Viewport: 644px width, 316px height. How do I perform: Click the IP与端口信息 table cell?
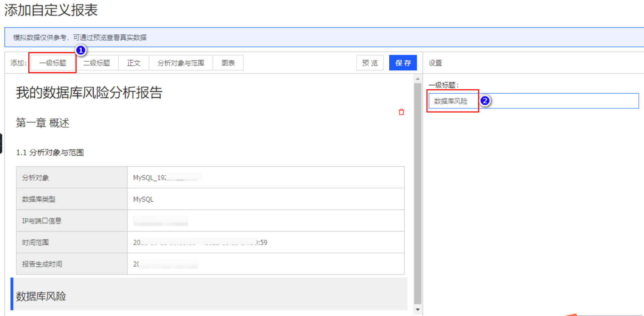pyautogui.click(x=72, y=221)
